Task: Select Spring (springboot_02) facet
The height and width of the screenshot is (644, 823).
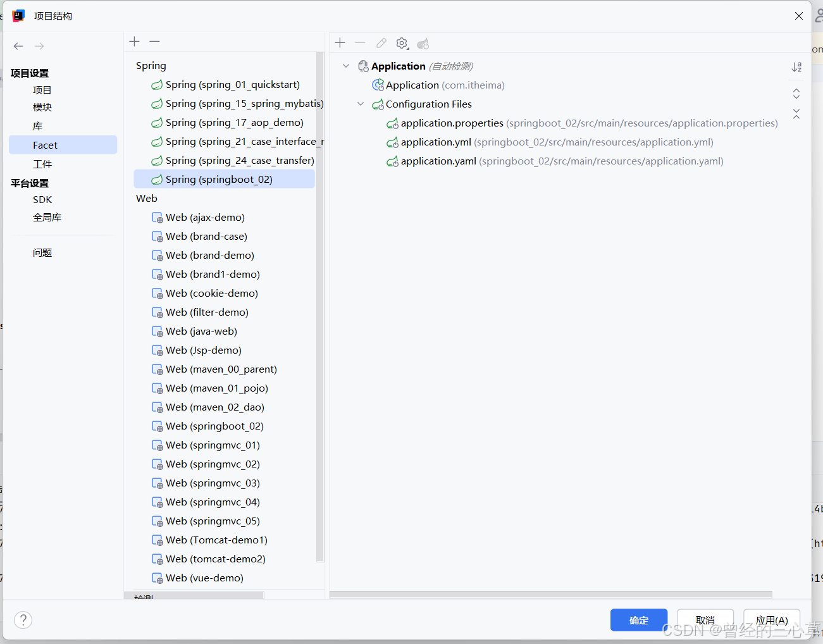Action: pyautogui.click(x=225, y=179)
